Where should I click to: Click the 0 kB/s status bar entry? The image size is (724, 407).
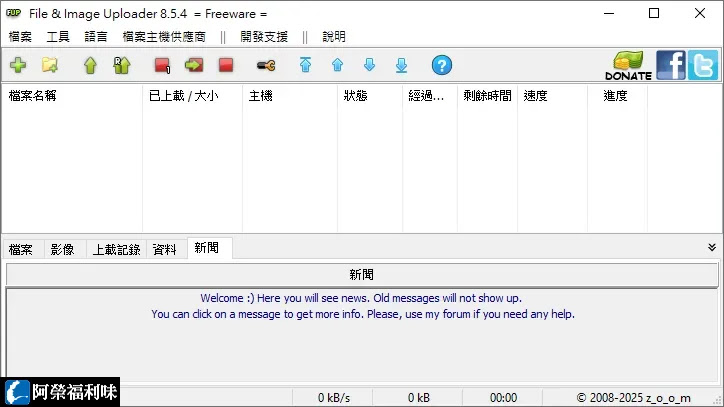pos(333,398)
